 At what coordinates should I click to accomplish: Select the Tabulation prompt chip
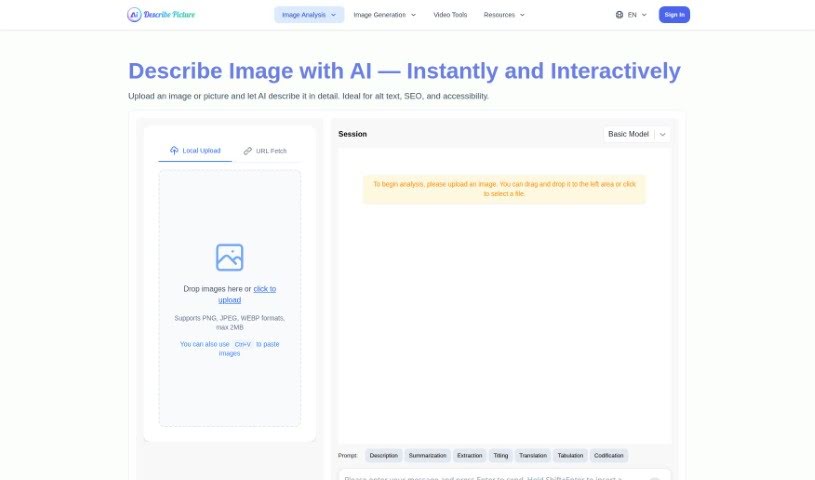click(570, 456)
